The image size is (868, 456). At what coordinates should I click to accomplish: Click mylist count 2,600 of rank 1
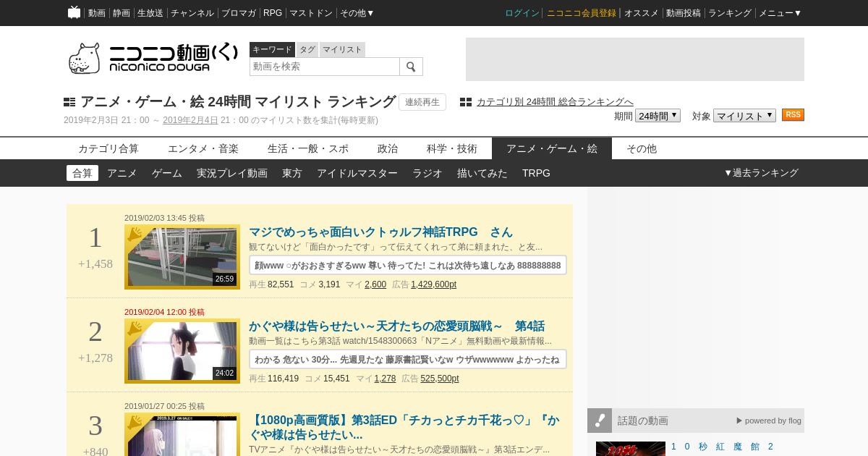click(375, 284)
